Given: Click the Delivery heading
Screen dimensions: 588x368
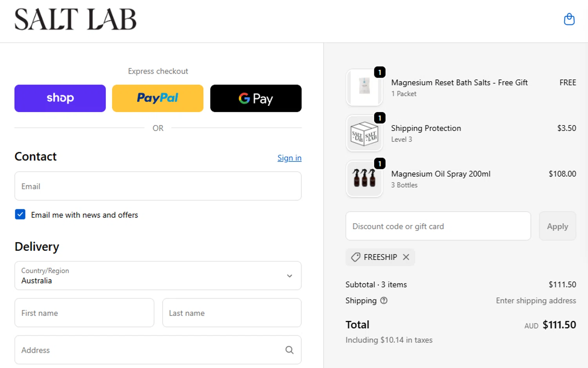Looking at the screenshot, I should [x=37, y=247].
